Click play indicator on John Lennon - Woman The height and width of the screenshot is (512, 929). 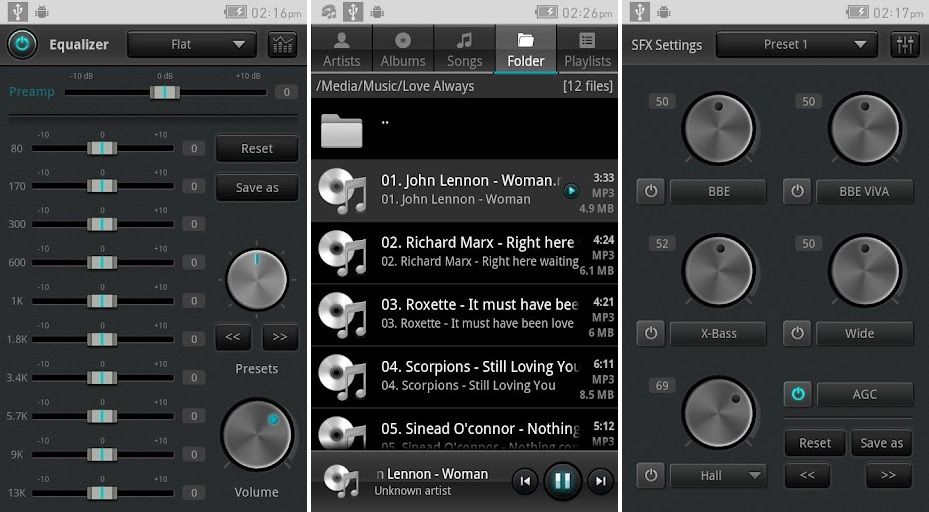click(x=571, y=191)
